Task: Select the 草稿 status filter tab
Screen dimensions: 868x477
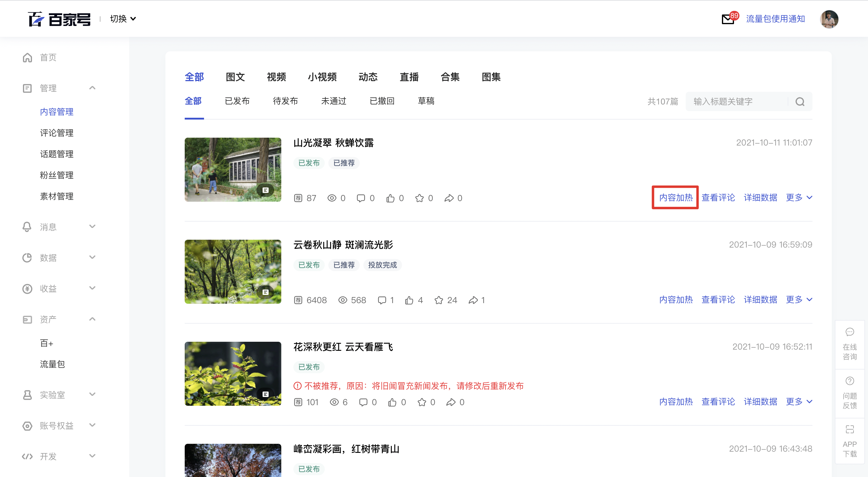Action: pos(426,101)
